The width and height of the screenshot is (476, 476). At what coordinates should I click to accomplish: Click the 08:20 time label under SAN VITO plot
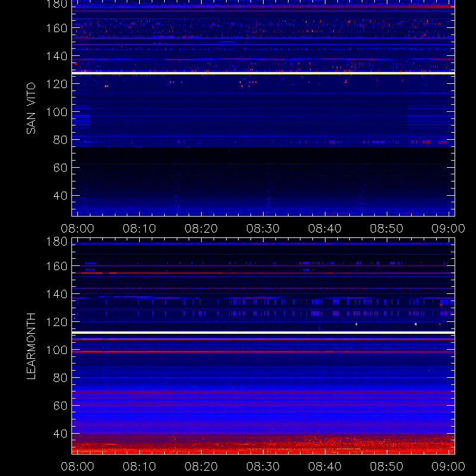tap(201, 228)
